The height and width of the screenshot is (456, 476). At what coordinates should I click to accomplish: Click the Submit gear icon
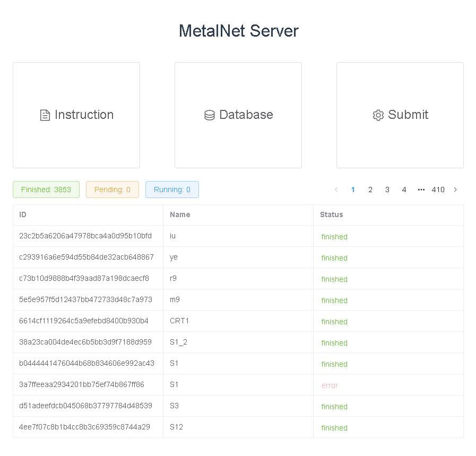(378, 115)
